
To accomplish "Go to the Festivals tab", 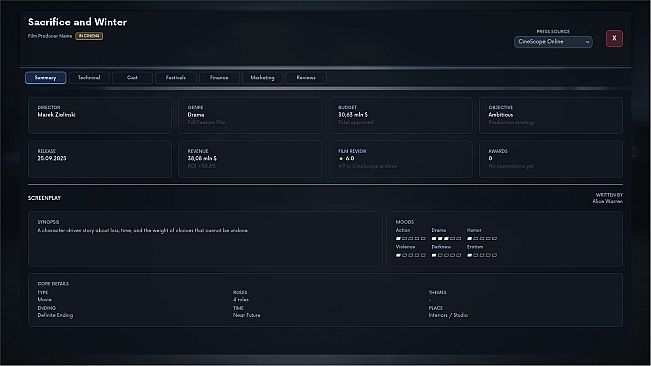I will tap(176, 78).
